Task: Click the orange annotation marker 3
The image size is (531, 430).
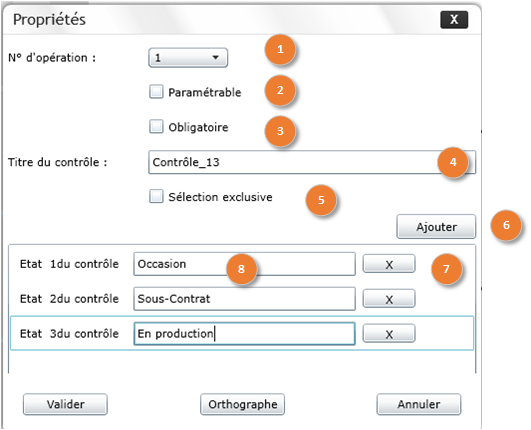Action: pos(280,131)
